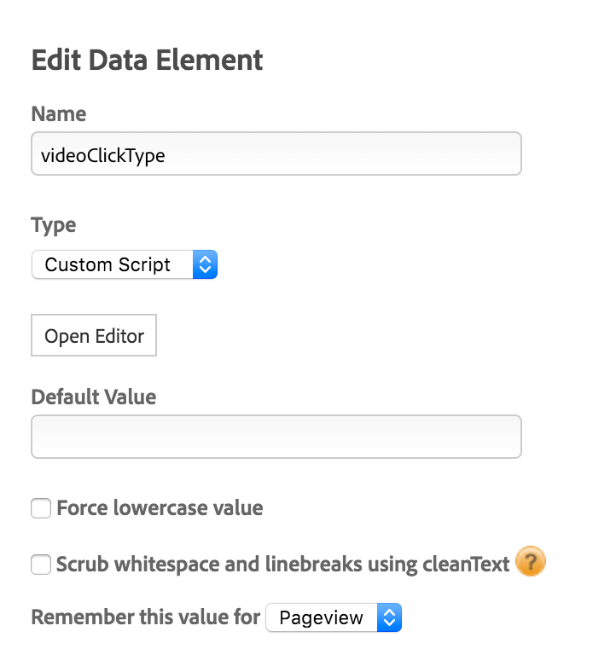
Task: Click the 'Type' field label
Action: point(54,225)
